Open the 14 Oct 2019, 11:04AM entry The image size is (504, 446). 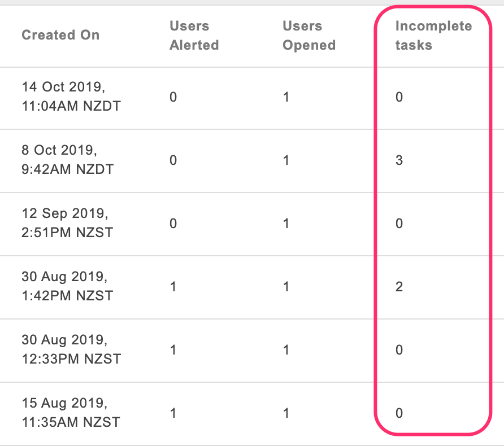(71, 97)
